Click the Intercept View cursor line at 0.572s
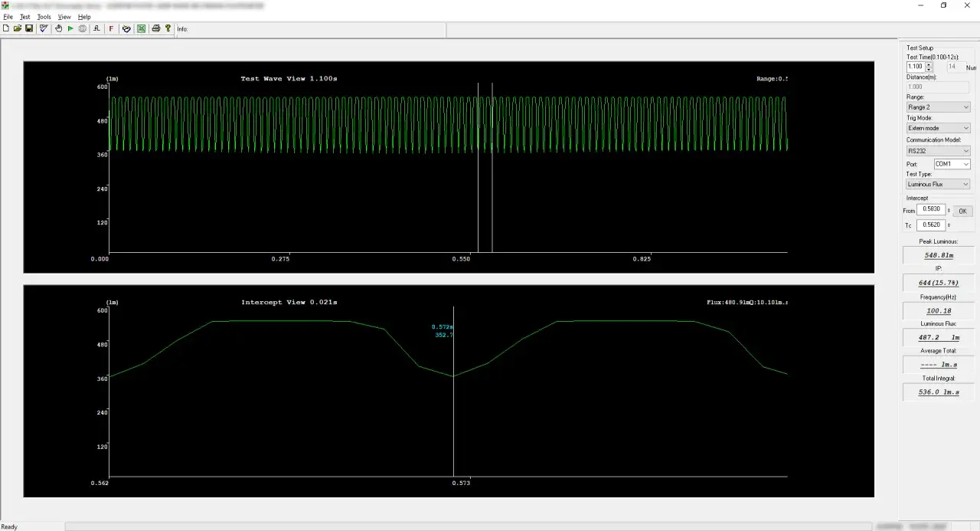Image resolution: width=980 pixels, height=531 pixels. [x=454, y=391]
